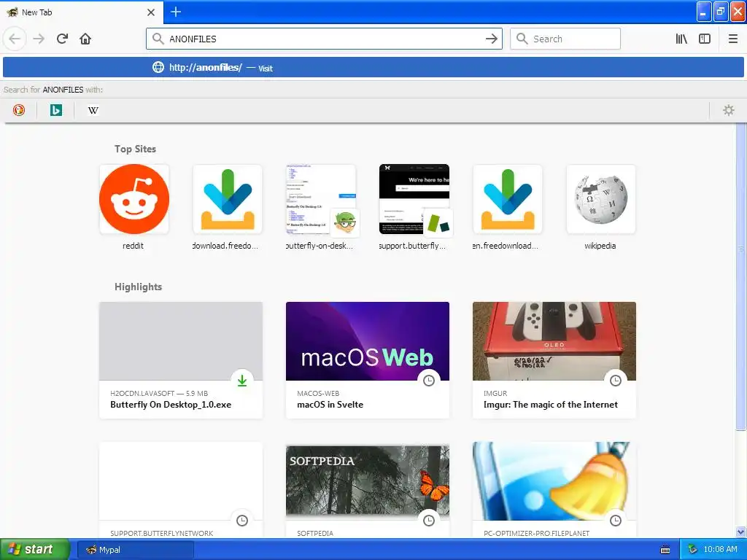This screenshot has height=560, width=747.
Task: Open the hamburger application menu
Action: (x=732, y=39)
